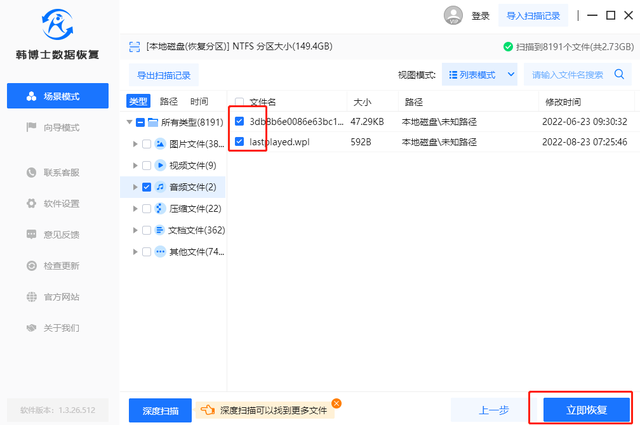
Task: Open 官方网站 link in sidebar
Action: [53, 297]
